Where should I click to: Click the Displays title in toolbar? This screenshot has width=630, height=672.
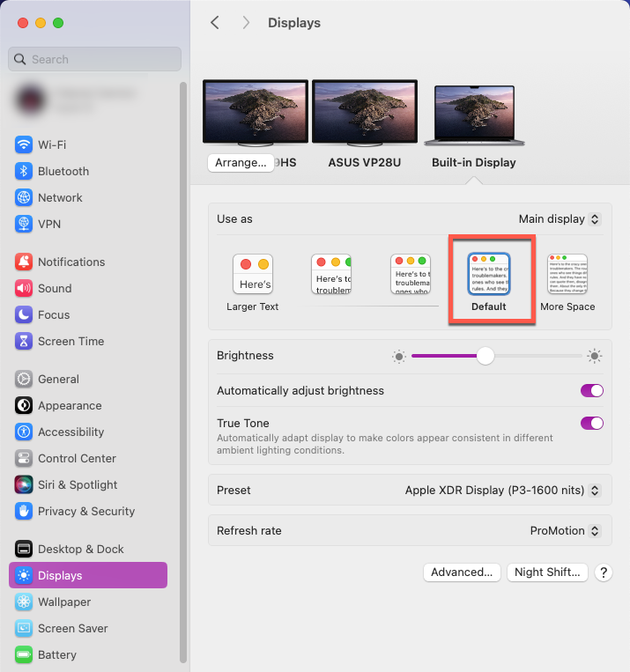pyautogui.click(x=294, y=23)
